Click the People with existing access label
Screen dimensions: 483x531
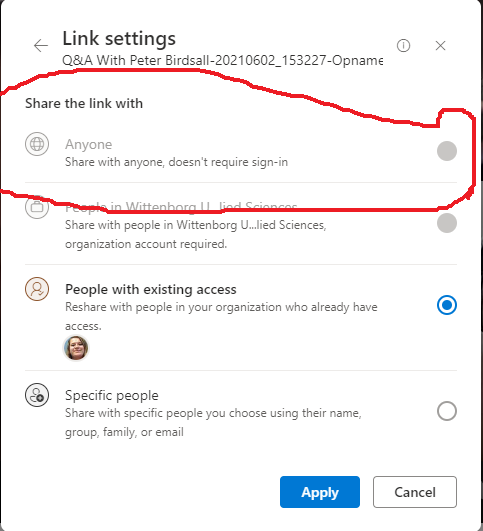click(151, 289)
